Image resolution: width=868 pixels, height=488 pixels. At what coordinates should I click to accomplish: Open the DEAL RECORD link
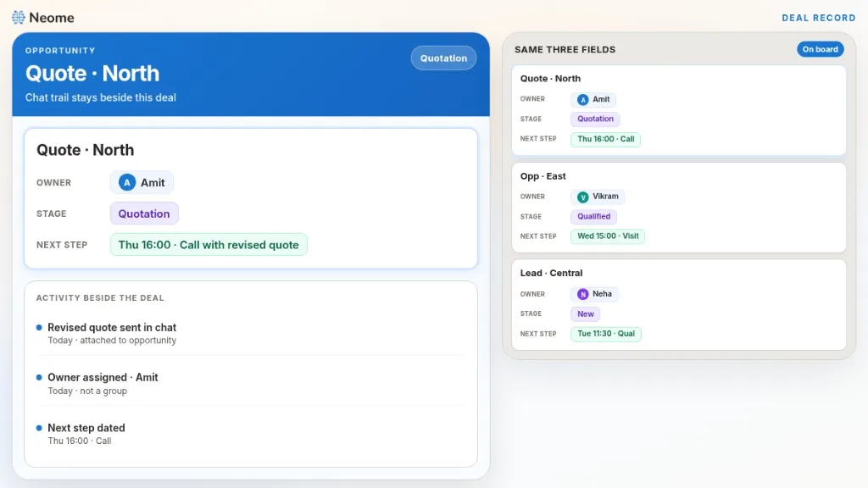click(819, 18)
